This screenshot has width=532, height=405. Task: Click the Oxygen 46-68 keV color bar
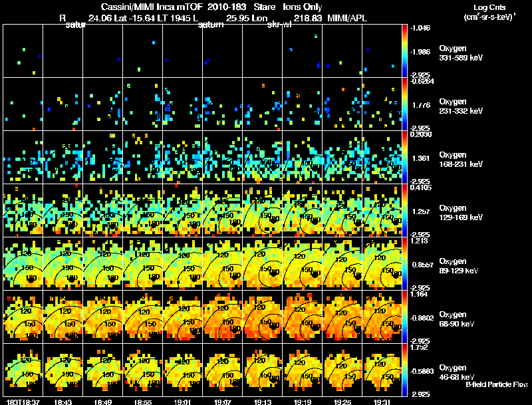(406, 370)
